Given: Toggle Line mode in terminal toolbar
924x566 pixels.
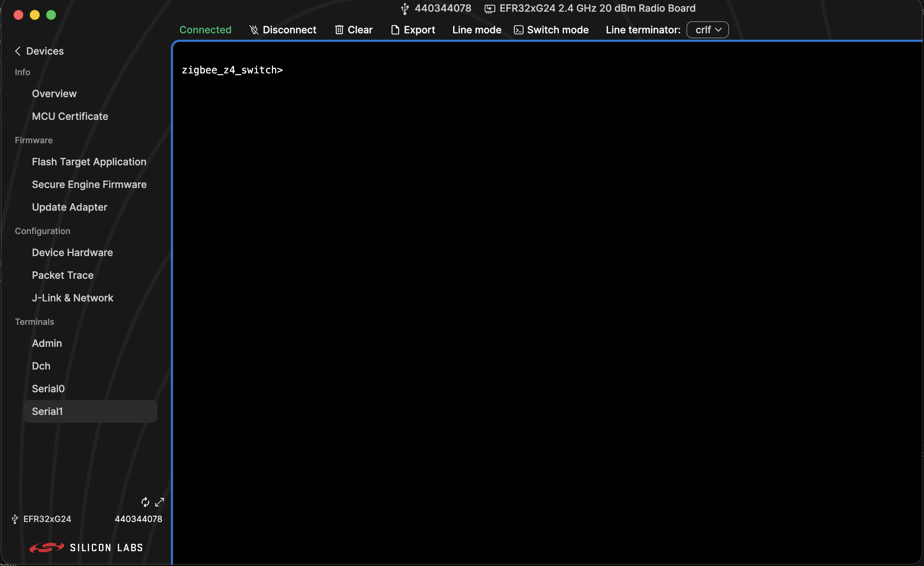Looking at the screenshot, I should pyautogui.click(x=477, y=30).
